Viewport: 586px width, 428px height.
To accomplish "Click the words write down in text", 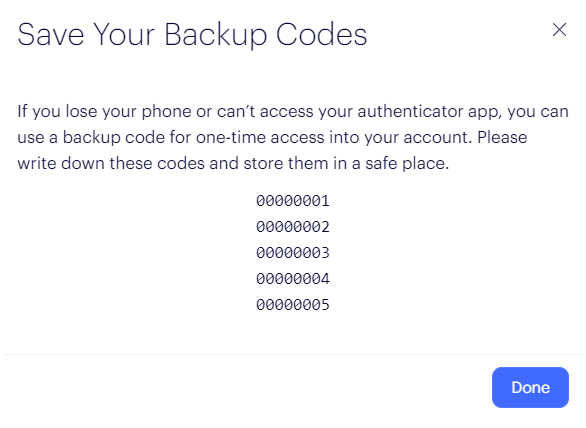I will pos(61,163).
